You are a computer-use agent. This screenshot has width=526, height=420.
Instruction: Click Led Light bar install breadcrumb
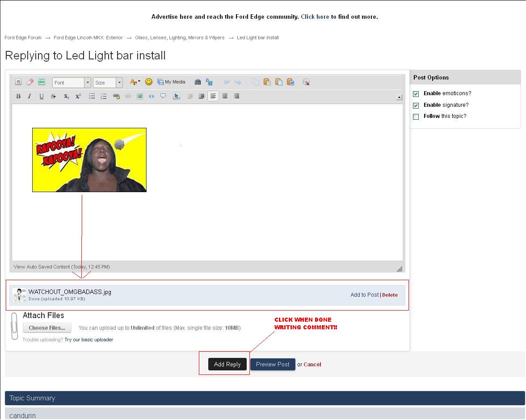pyautogui.click(x=257, y=38)
